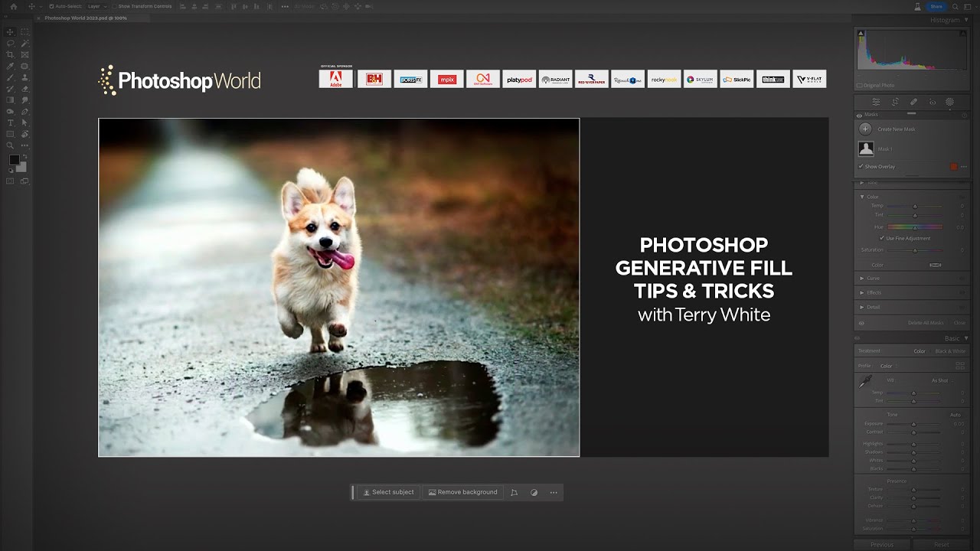
Task: Open the profile browser grid icon
Action: (960, 366)
